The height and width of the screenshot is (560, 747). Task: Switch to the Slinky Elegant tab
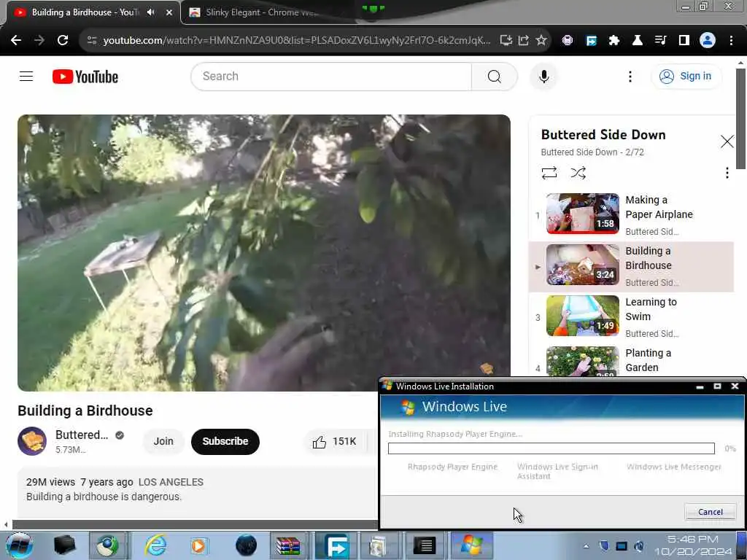pyautogui.click(x=262, y=12)
